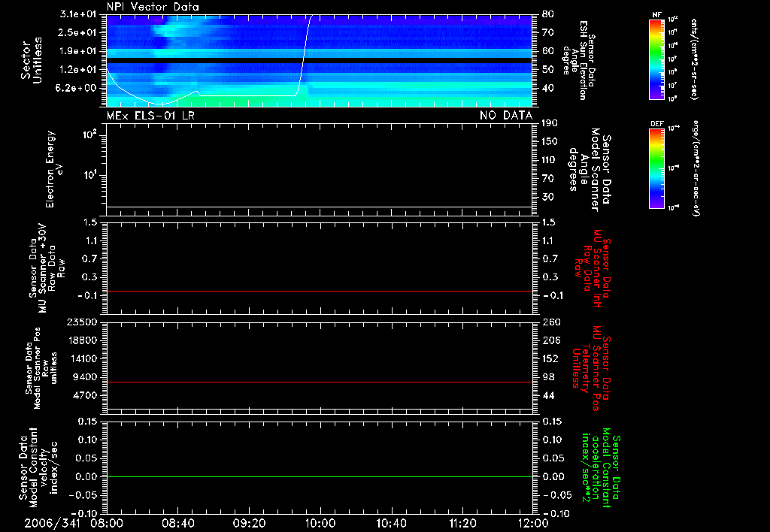Click the red 'MU Scanner Int Raw Data' title
Viewport: 770px width, 532px height.
coord(593,268)
